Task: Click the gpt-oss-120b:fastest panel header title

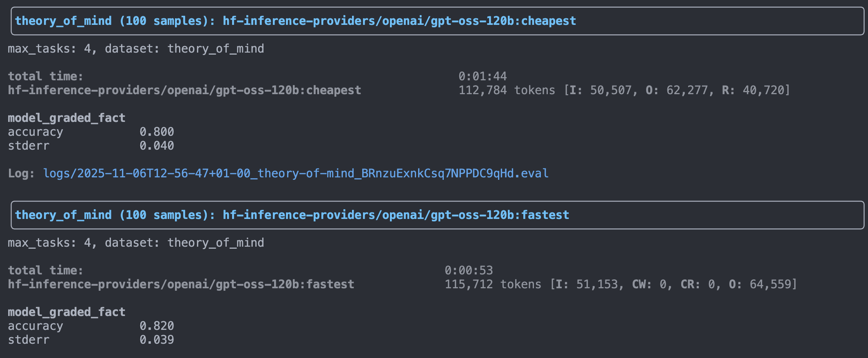Action: click(x=292, y=215)
